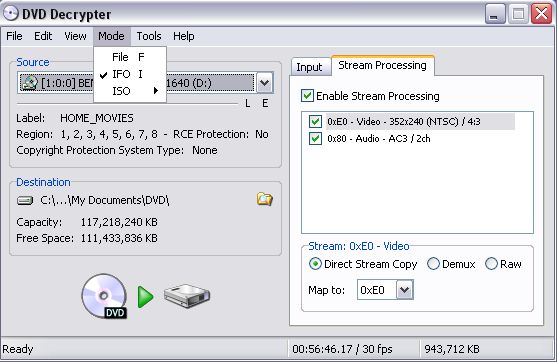The image size is (557, 362).
Task: Select the Stream Processing tab
Action: coord(382,65)
